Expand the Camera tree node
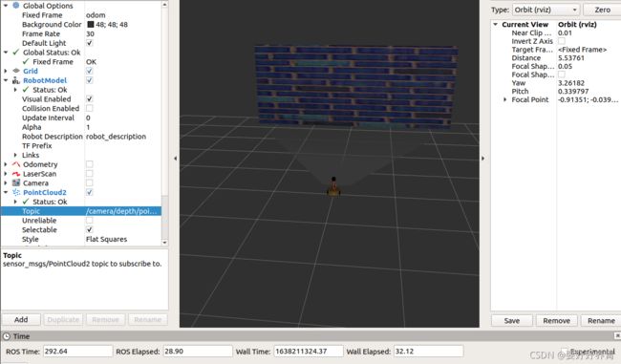Image resolution: width=621 pixels, height=364 pixels. (x=6, y=183)
